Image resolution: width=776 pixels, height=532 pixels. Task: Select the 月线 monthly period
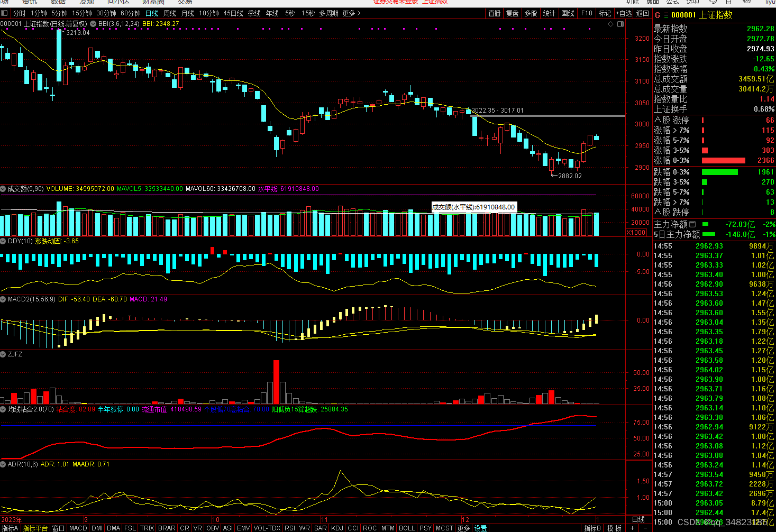(188, 13)
